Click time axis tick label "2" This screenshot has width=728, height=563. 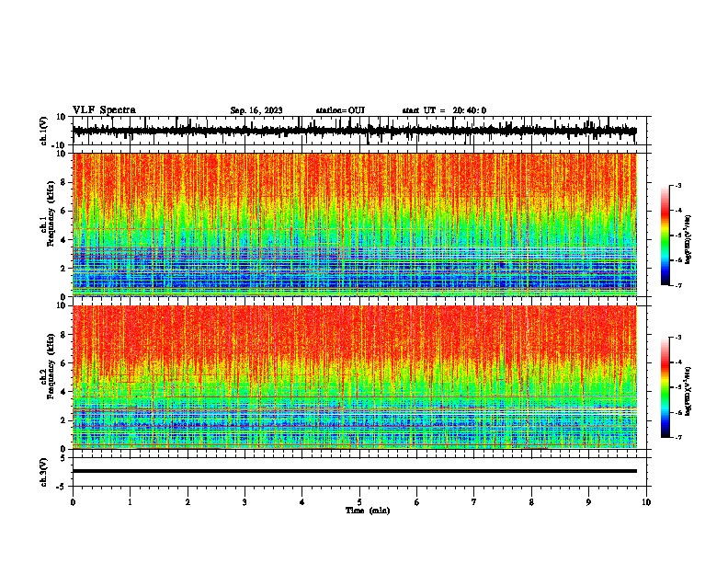click(188, 502)
